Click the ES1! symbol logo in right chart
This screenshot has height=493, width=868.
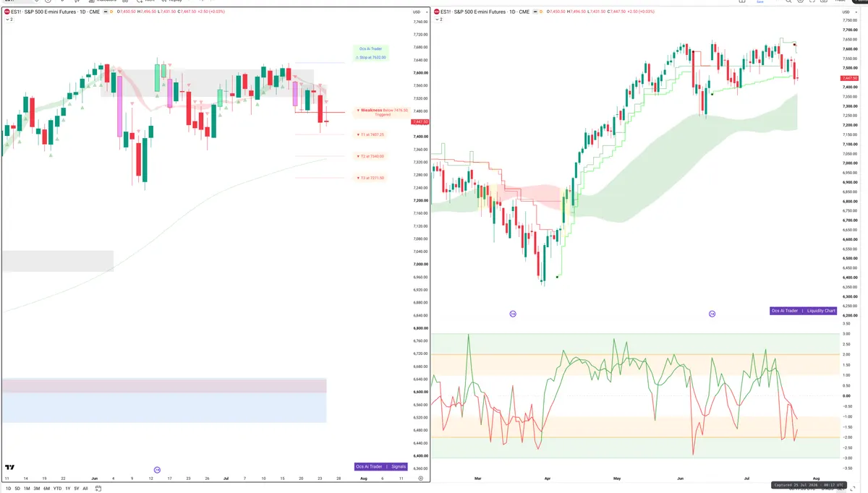(437, 12)
